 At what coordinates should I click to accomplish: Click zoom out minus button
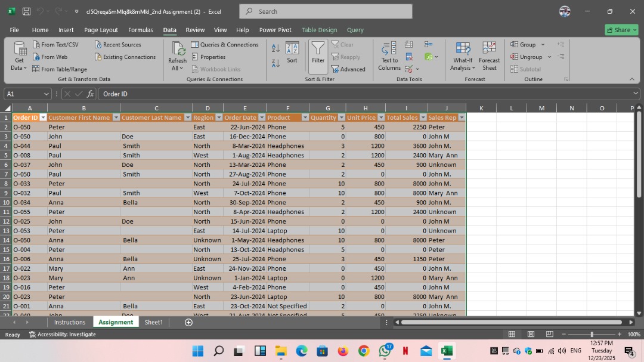pos(564,335)
